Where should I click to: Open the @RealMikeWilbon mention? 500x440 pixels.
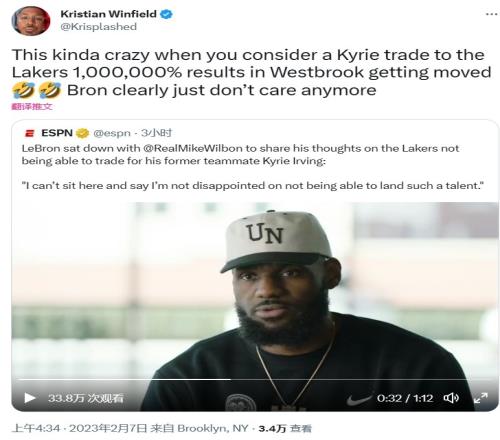pyautogui.click(x=193, y=148)
